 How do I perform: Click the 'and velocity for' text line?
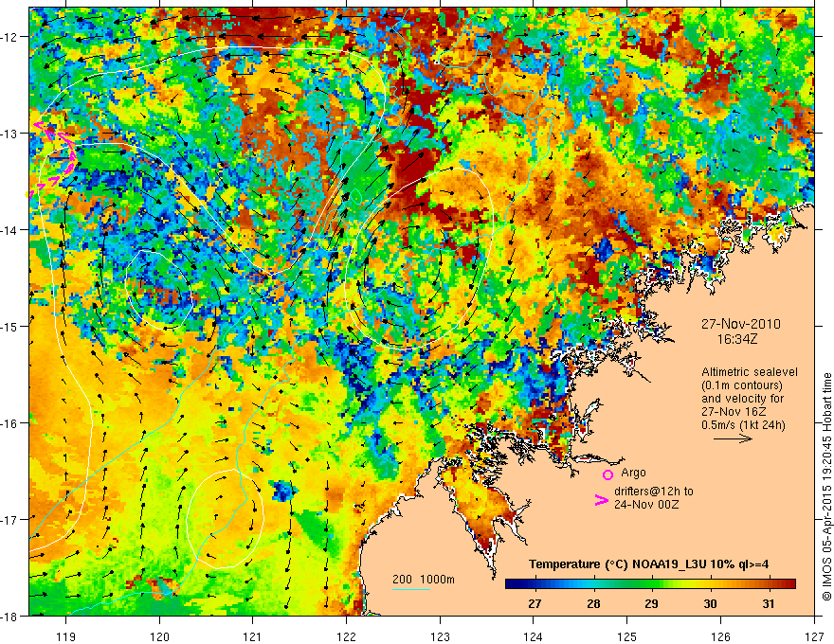tap(742, 399)
